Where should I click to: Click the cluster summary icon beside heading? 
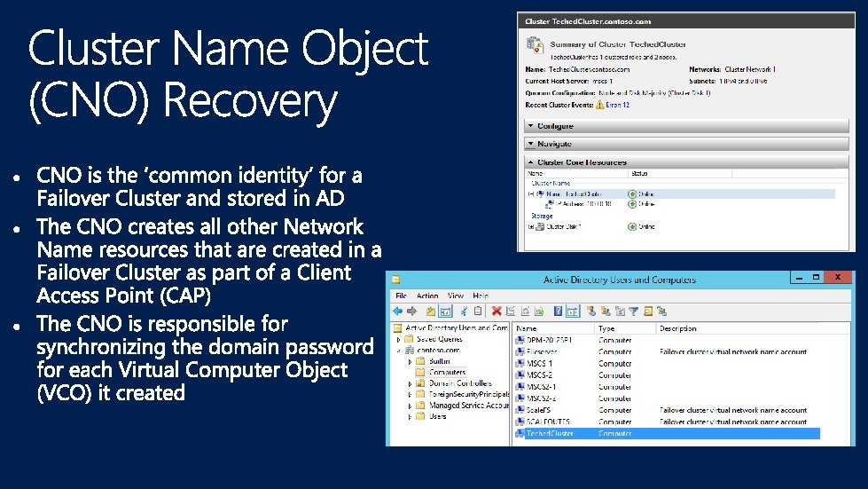click(535, 45)
